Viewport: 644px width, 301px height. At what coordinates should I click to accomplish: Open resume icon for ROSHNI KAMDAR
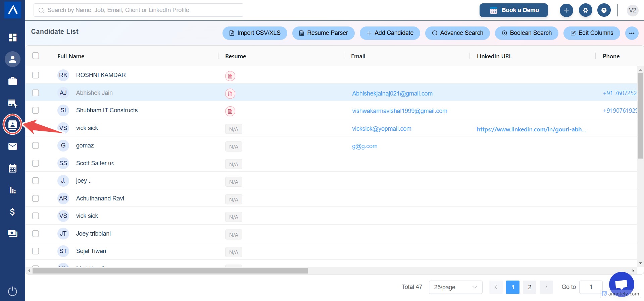pos(230,76)
